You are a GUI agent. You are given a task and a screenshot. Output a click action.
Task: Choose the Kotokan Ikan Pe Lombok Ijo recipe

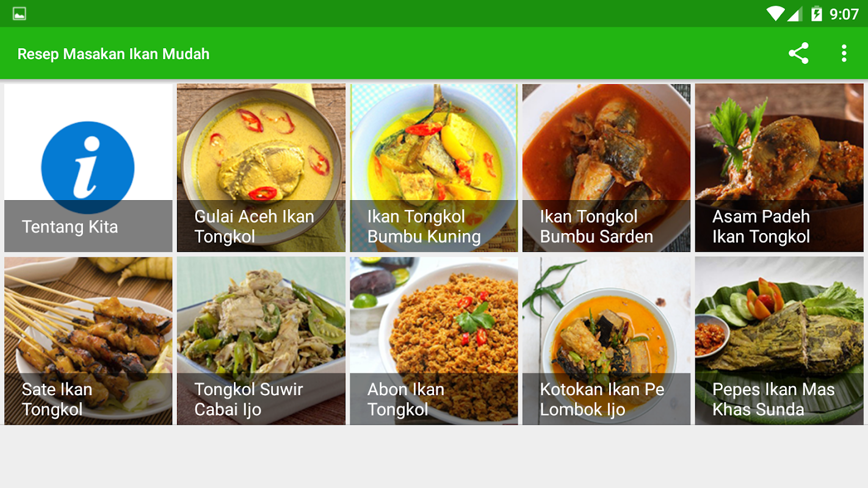(x=607, y=340)
